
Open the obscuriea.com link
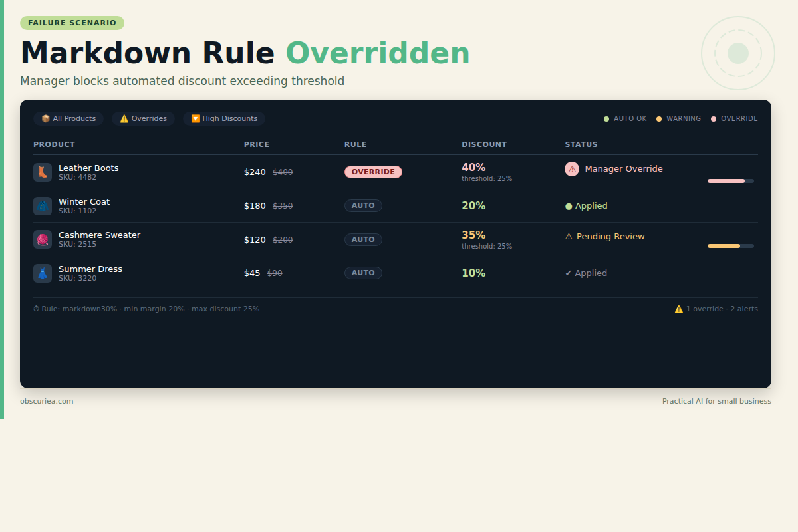tap(47, 401)
